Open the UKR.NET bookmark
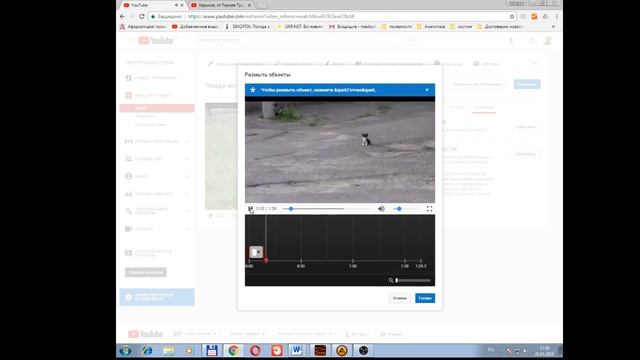Viewport: 640px width, 360px height. 300,27
